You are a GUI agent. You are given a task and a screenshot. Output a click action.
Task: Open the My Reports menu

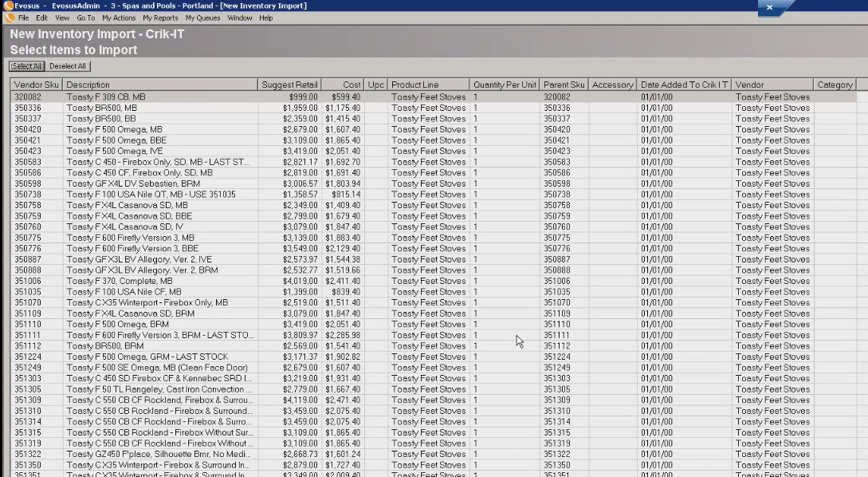click(160, 18)
